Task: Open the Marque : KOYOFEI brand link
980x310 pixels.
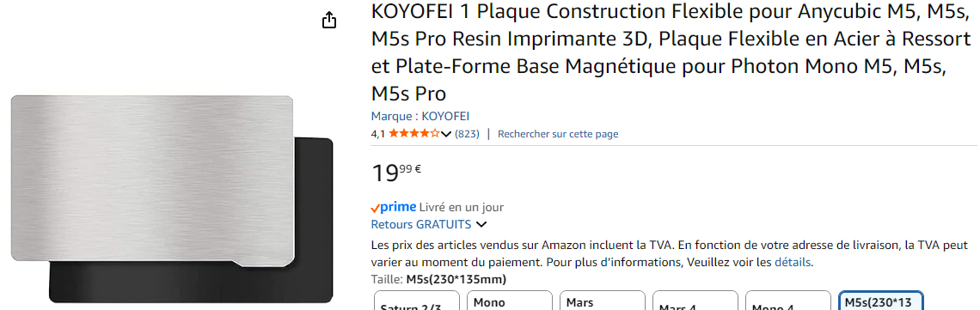Action: pos(420,116)
